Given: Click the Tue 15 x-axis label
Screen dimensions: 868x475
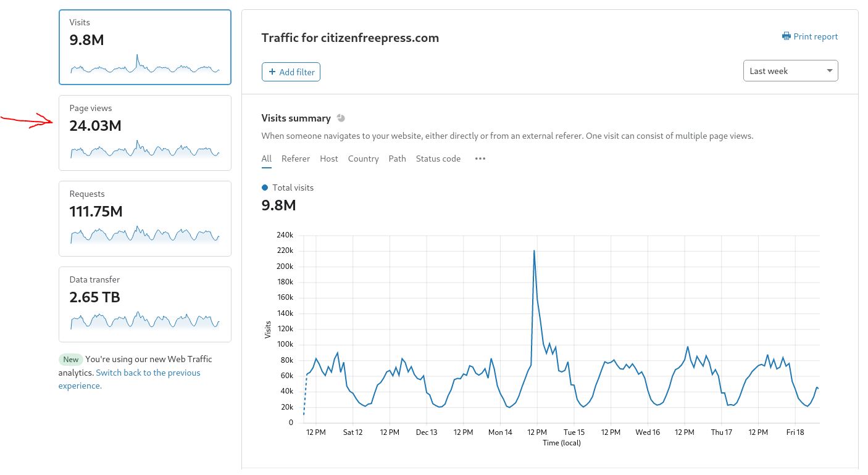Looking at the screenshot, I should click(x=574, y=432).
